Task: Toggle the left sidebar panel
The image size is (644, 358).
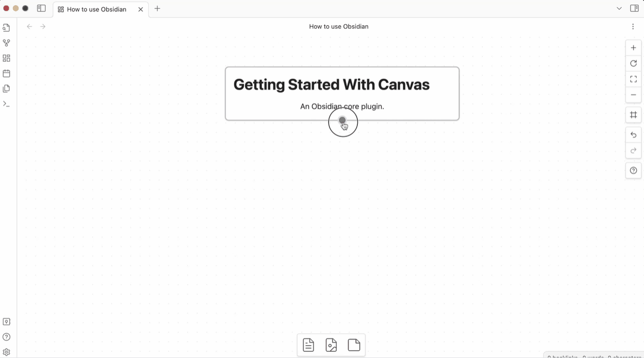Action: 41,8
